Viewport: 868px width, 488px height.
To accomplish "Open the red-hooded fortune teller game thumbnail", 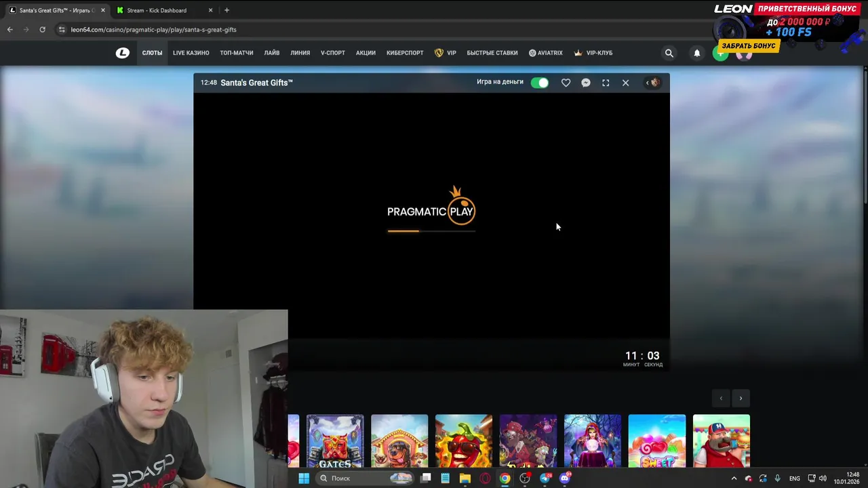I will point(593,441).
